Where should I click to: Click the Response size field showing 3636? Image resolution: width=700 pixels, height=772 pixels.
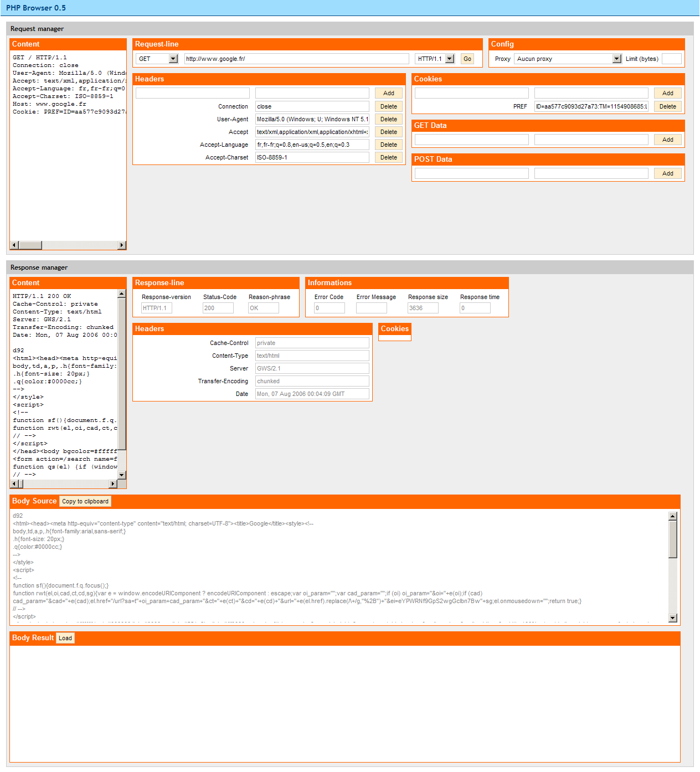click(423, 308)
